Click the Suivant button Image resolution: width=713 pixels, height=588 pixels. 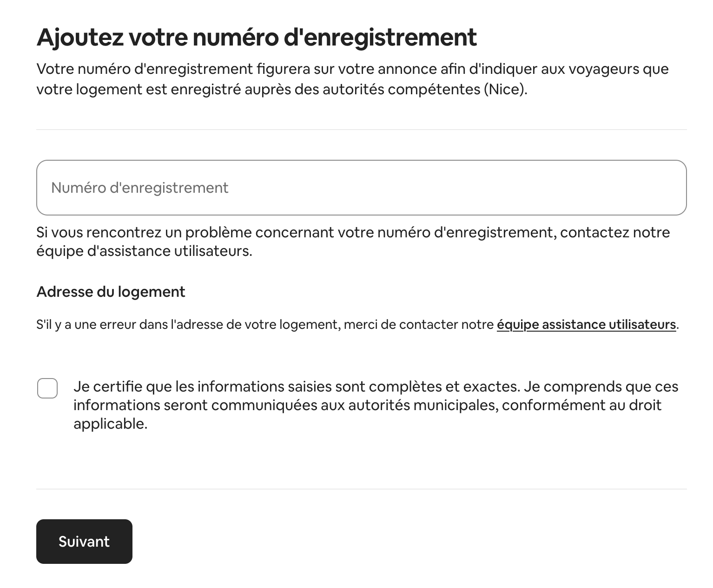[84, 541]
